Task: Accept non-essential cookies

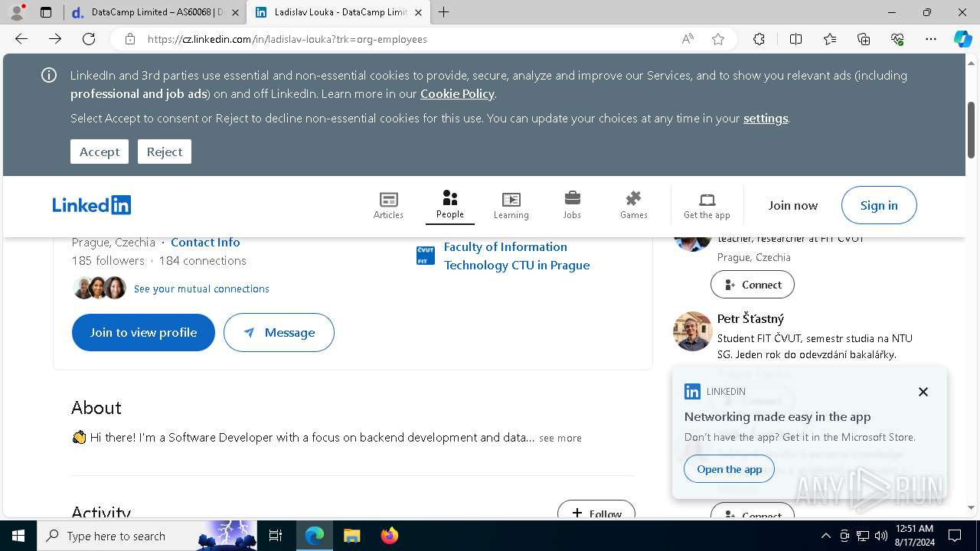Action: (100, 152)
